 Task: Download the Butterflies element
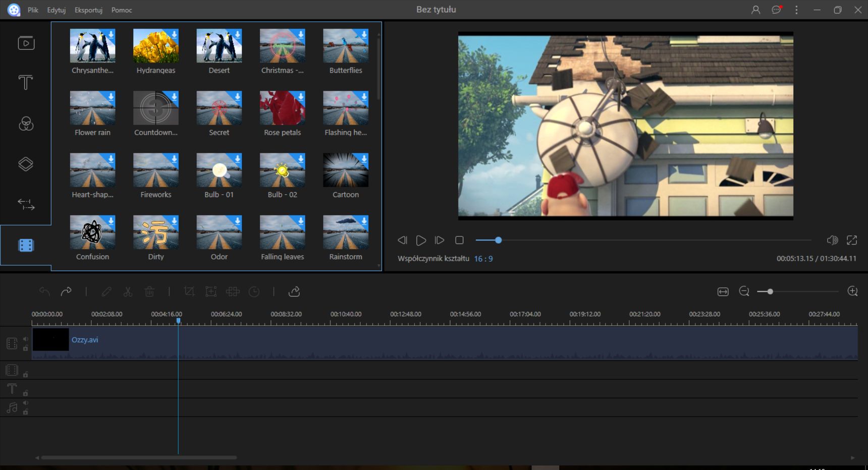tap(363, 34)
